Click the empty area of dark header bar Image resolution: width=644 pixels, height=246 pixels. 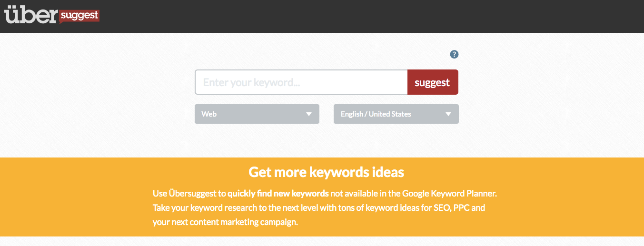coord(371,16)
